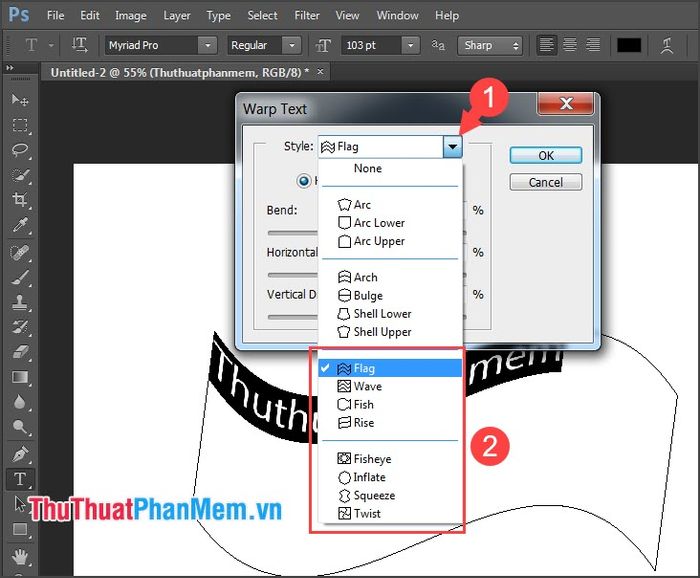Select the Clone Stamp tool
Screen dimensions: 700x578
[20, 302]
